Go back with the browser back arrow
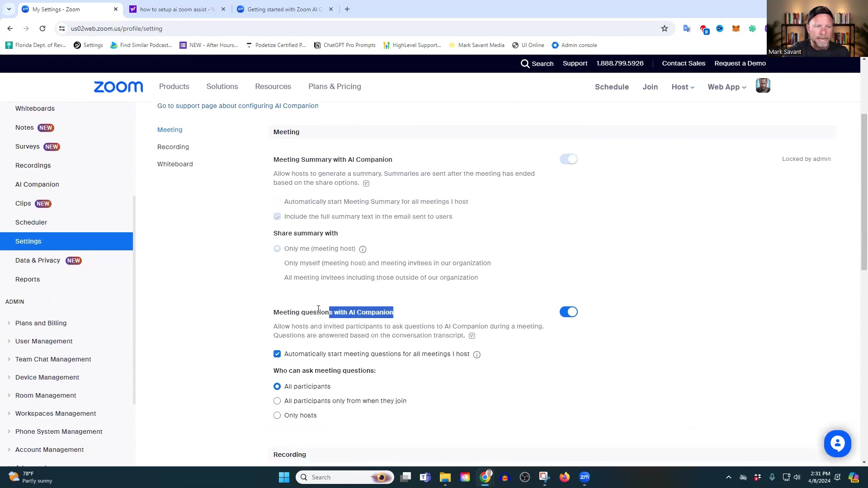 pos(10,28)
